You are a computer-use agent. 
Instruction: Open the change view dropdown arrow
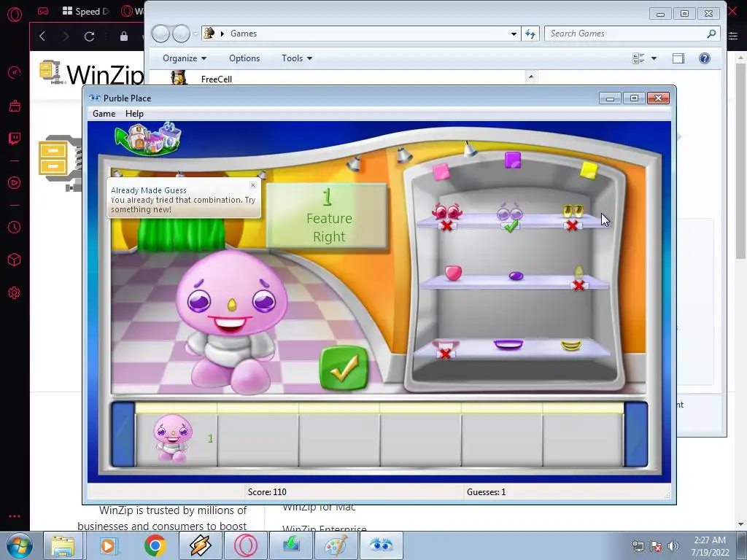(x=654, y=58)
